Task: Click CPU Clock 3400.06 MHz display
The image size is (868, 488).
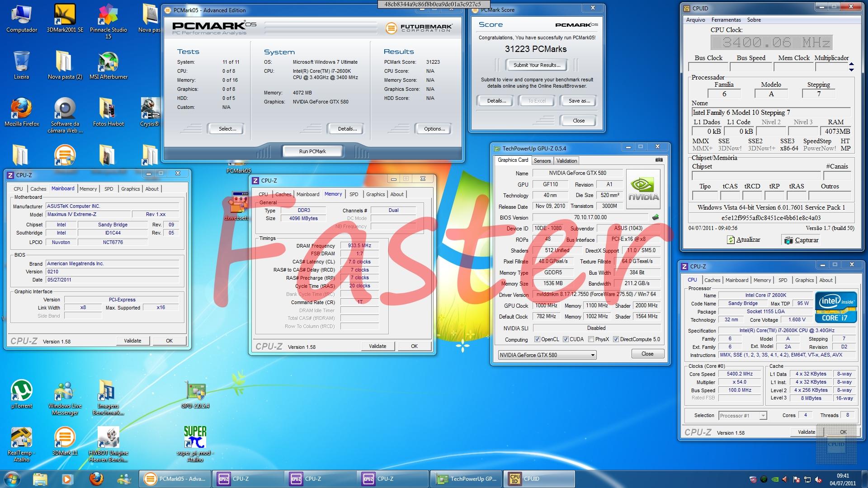Action: tap(771, 42)
